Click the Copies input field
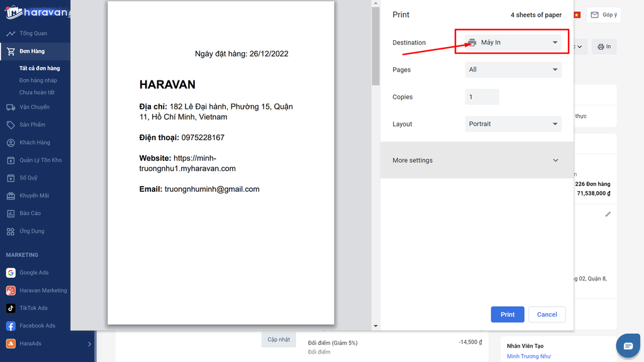This screenshot has width=644, height=362. click(482, 97)
